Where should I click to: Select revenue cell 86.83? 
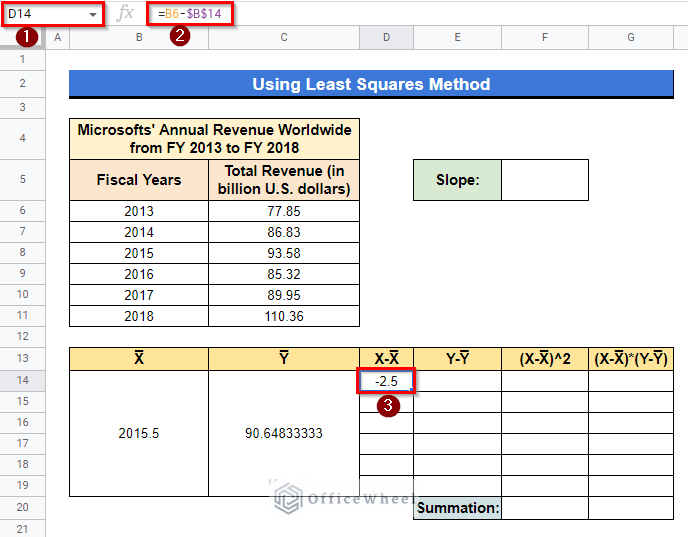(284, 232)
